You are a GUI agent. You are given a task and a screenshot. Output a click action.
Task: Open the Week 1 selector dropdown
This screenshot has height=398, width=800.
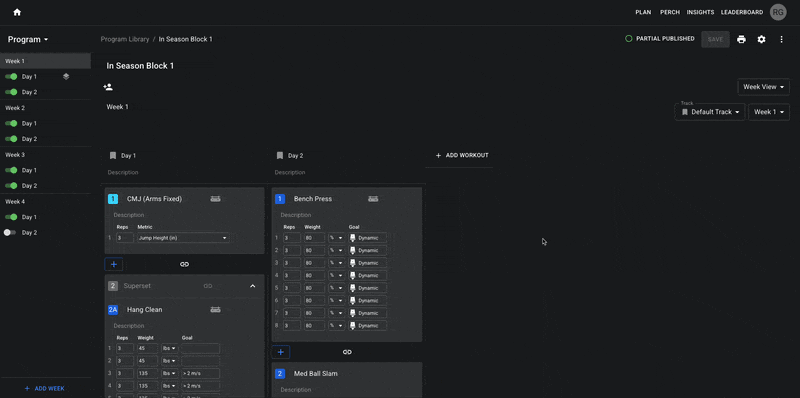pos(769,112)
